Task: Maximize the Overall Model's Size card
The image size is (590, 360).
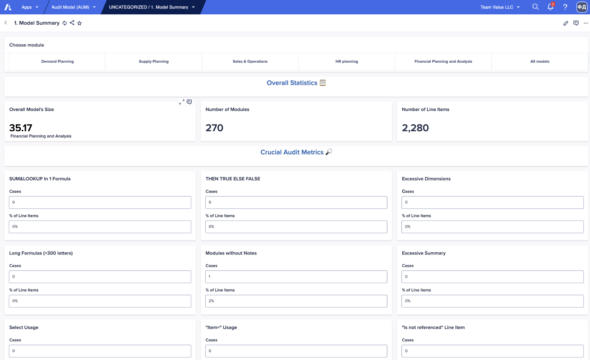Action: click(x=181, y=102)
